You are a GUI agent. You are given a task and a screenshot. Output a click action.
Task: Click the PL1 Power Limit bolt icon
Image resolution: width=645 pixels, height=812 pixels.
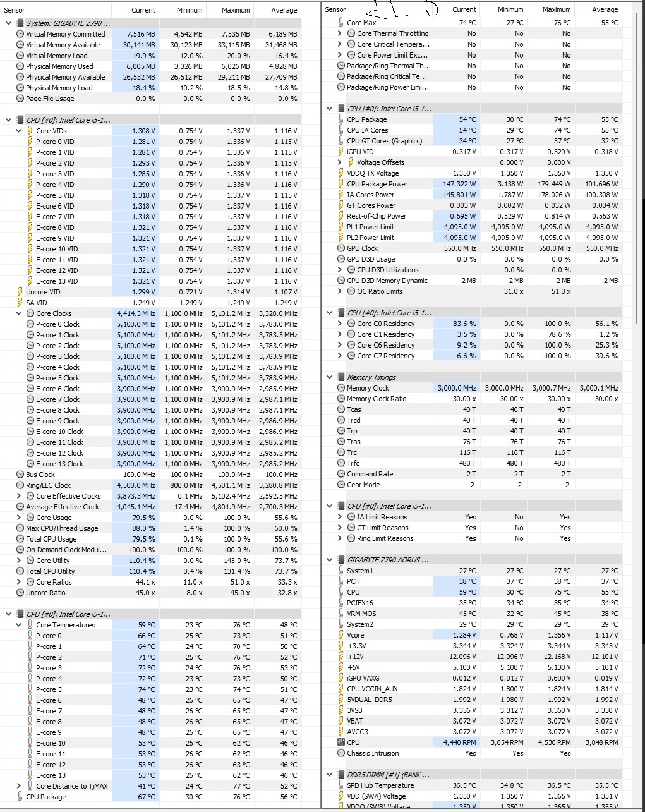(x=341, y=227)
